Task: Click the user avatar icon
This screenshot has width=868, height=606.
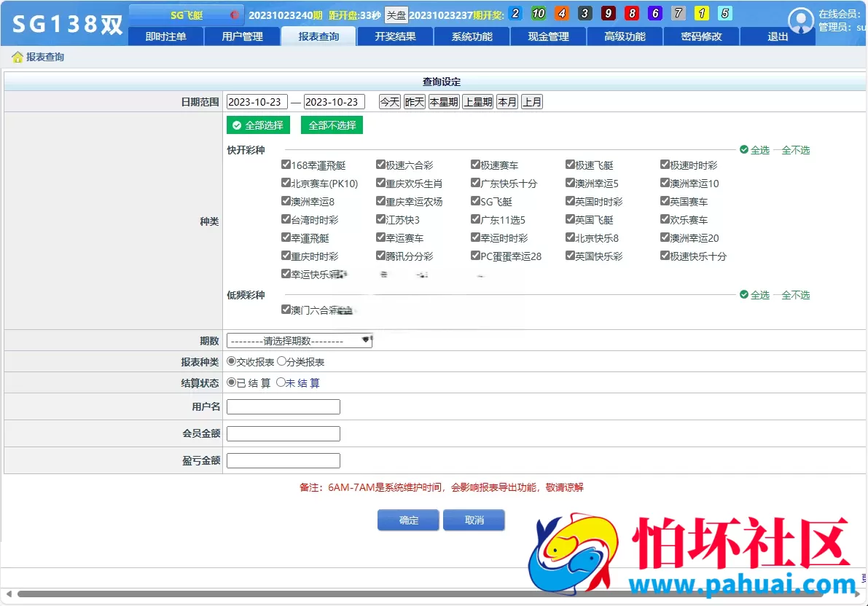Action: pyautogui.click(x=800, y=21)
